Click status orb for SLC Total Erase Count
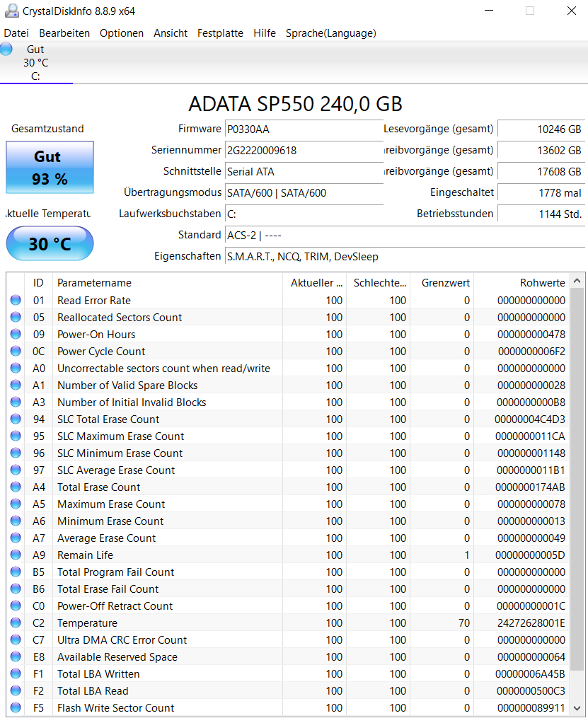Viewport: 588px width, 718px height. pyautogui.click(x=16, y=419)
